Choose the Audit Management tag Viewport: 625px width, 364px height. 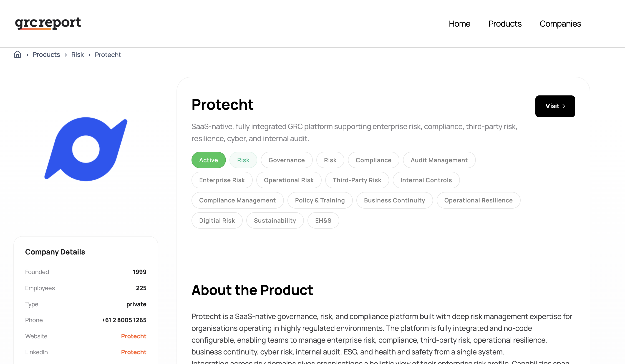[439, 160]
